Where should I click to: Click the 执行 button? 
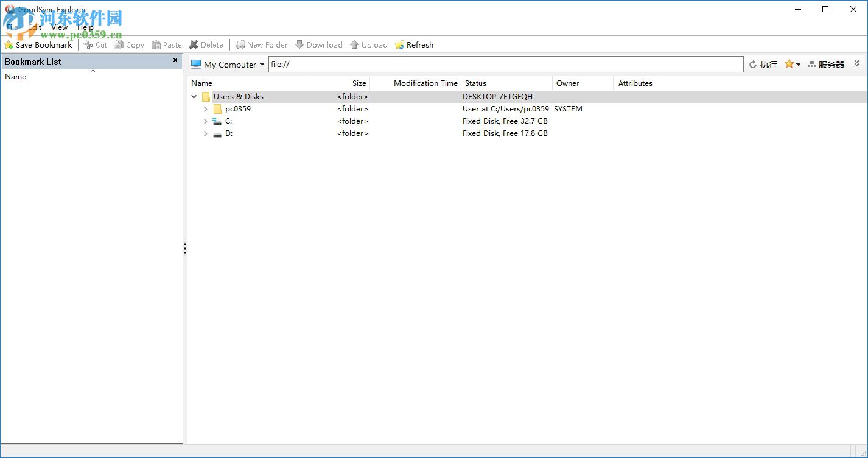click(763, 65)
